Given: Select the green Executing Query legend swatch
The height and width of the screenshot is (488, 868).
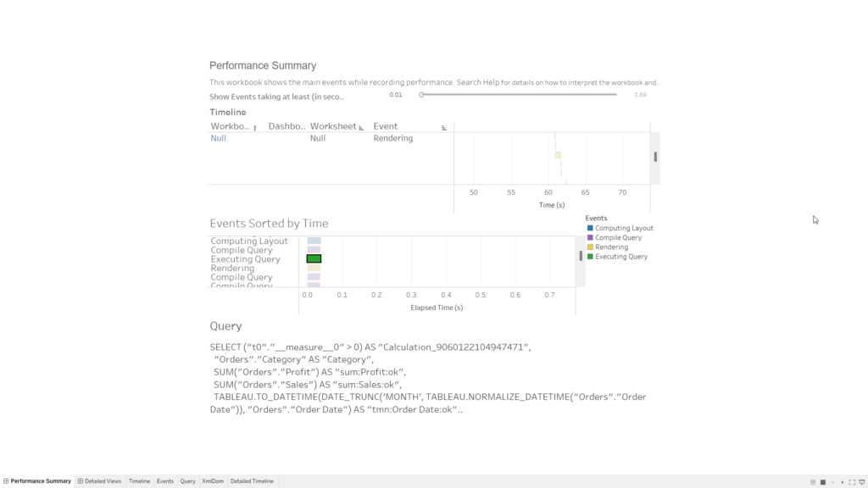Looking at the screenshot, I should click(x=591, y=257).
